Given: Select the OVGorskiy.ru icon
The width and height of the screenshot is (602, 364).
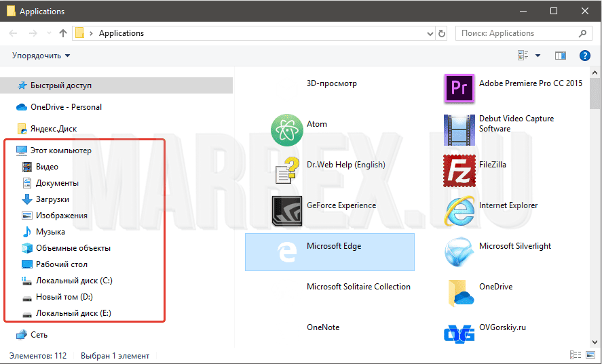Looking at the screenshot, I should 459,333.
